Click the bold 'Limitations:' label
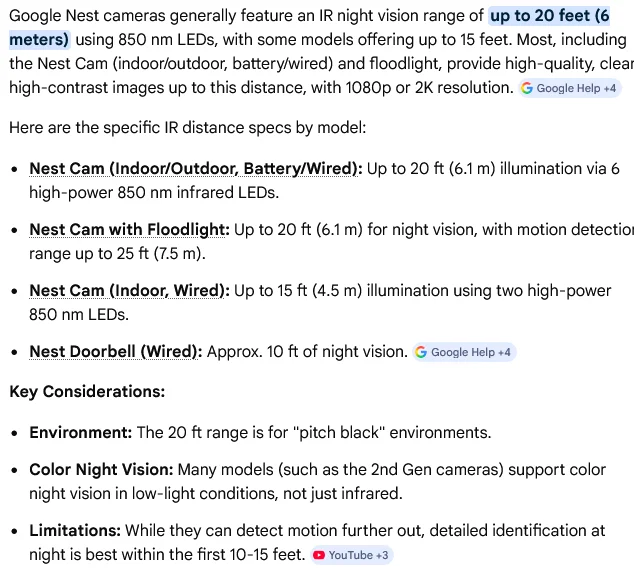 (75, 530)
